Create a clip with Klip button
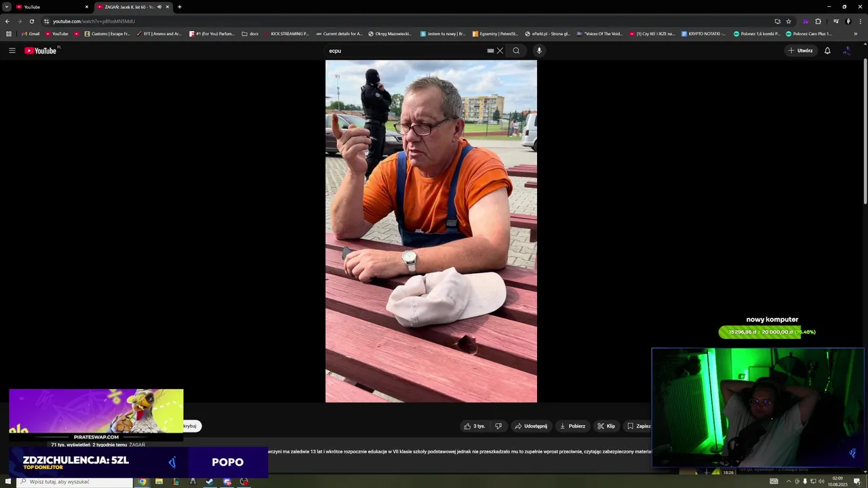 tap(606, 426)
